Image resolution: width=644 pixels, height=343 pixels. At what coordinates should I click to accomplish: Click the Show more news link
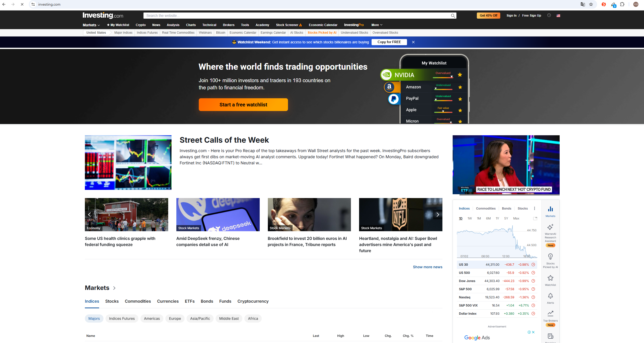tap(428, 267)
